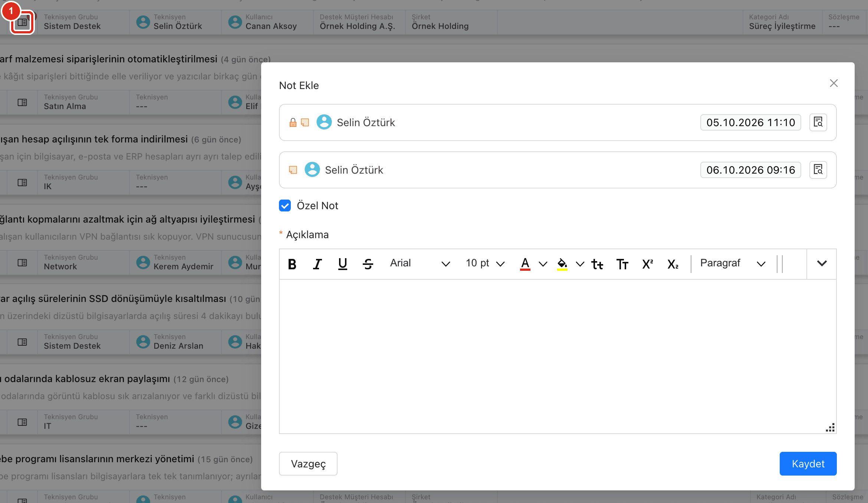Click the editor resize handle
The height and width of the screenshot is (503, 868).
(x=830, y=427)
